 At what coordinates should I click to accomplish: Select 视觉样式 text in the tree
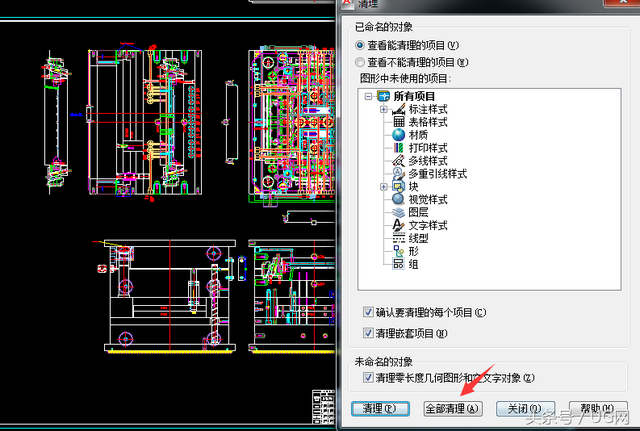click(x=428, y=199)
